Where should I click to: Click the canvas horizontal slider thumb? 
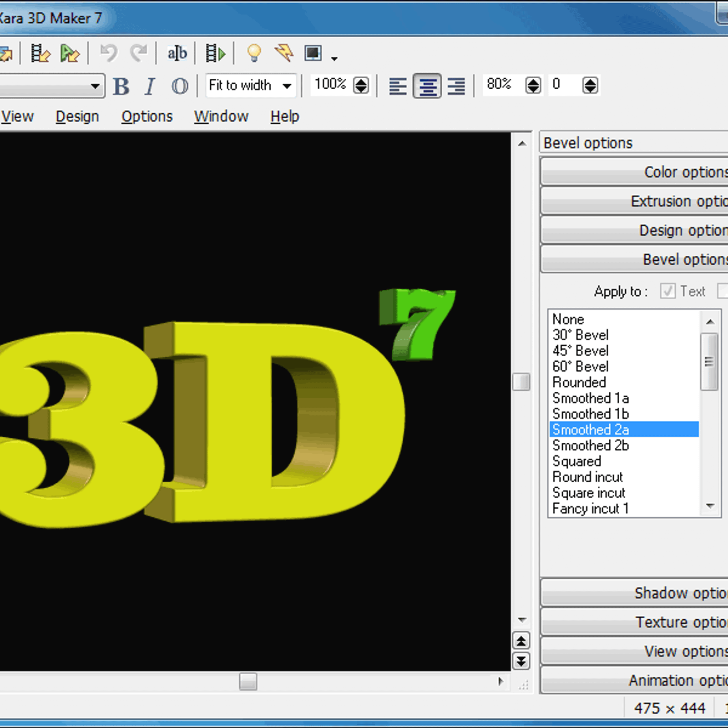click(248, 682)
